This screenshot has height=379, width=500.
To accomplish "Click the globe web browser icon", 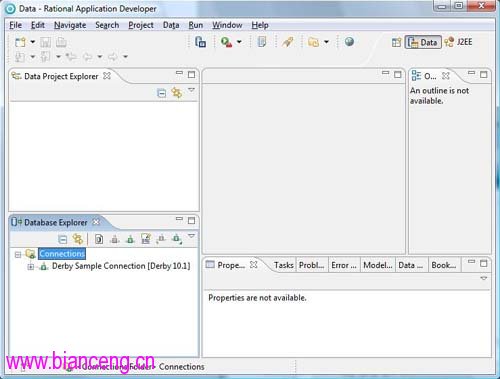I will point(349,42).
